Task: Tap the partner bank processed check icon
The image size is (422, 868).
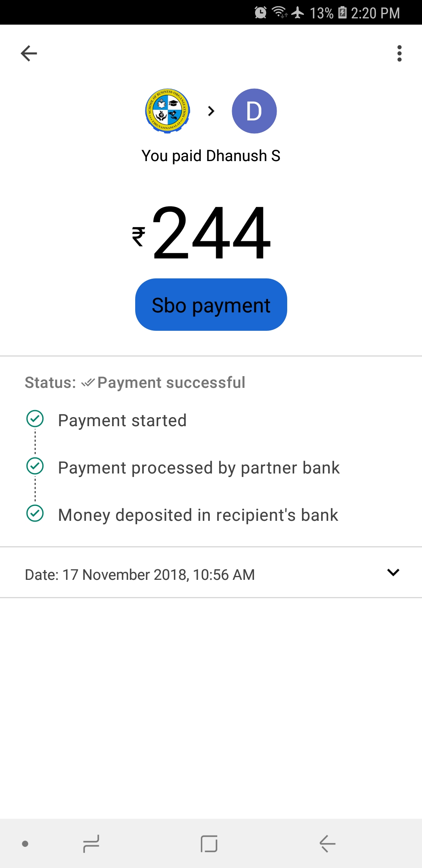Action: click(35, 466)
